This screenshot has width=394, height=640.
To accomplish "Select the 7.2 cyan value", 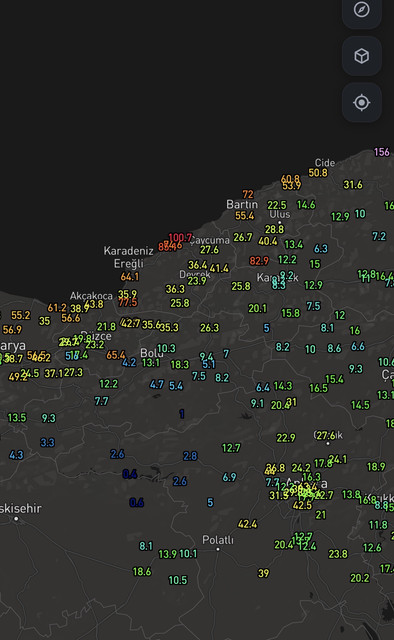I will [379, 236].
